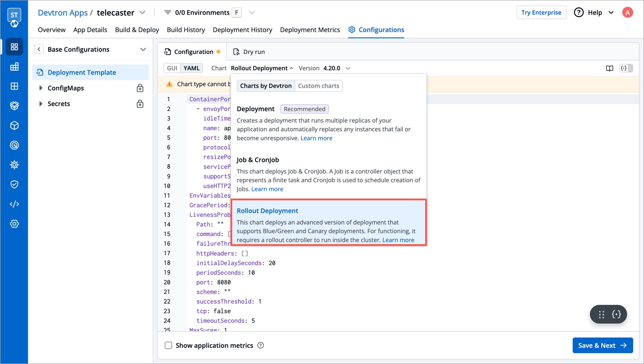
Task: Click the Security shield icon in sidebar
Action: [x=14, y=184]
